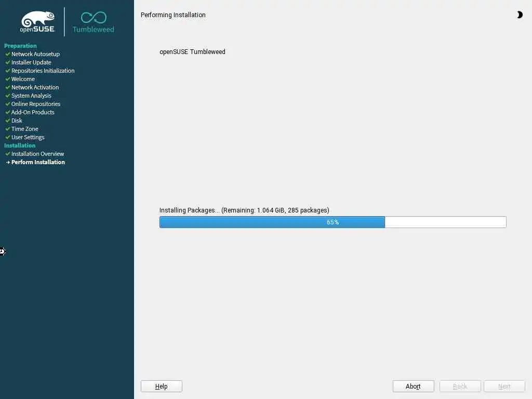Click the greyed-out Next button
532x399 pixels.
click(504, 386)
